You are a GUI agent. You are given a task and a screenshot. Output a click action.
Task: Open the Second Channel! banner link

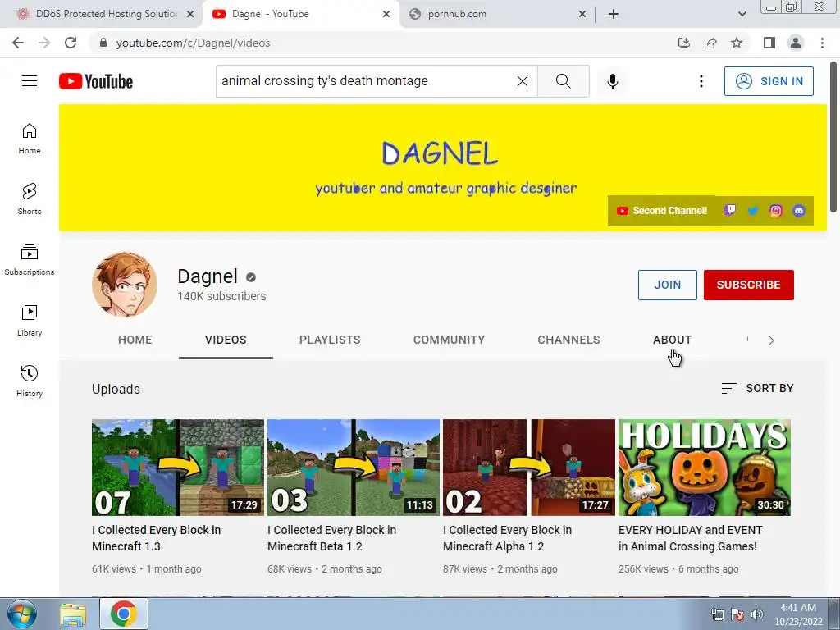662,211
